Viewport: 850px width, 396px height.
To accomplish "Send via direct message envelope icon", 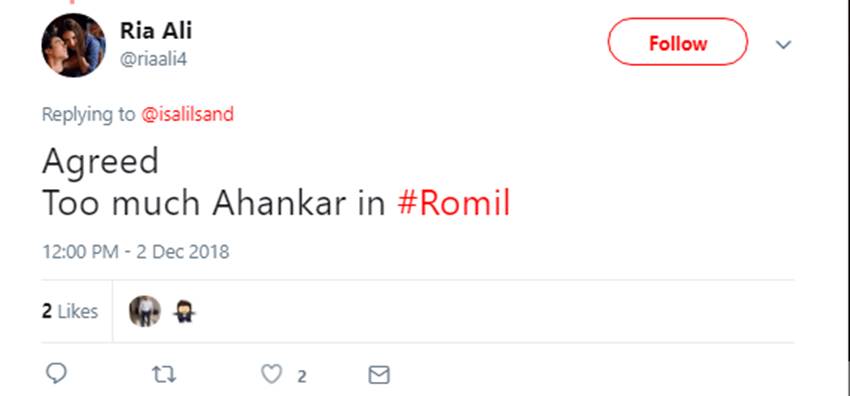I will pos(378,375).
